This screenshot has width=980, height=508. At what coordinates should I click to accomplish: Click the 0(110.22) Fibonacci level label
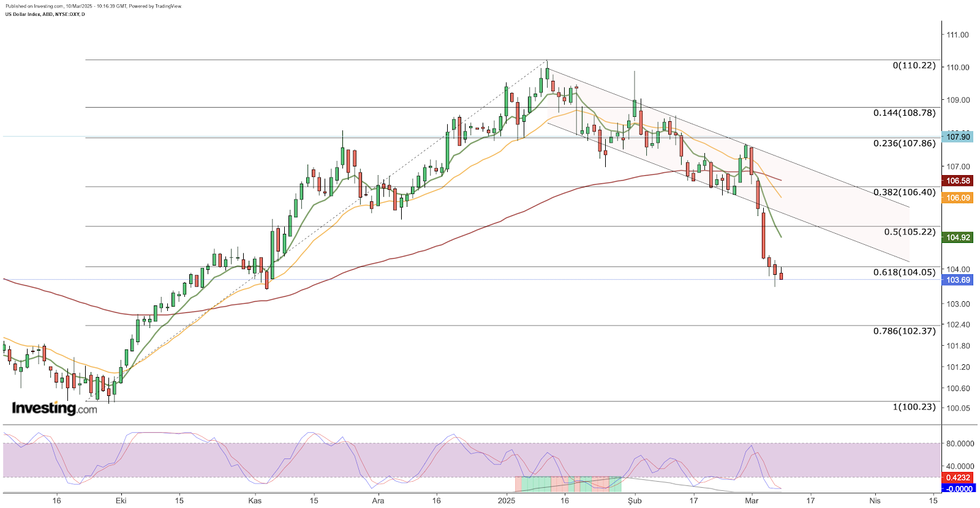(x=914, y=65)
